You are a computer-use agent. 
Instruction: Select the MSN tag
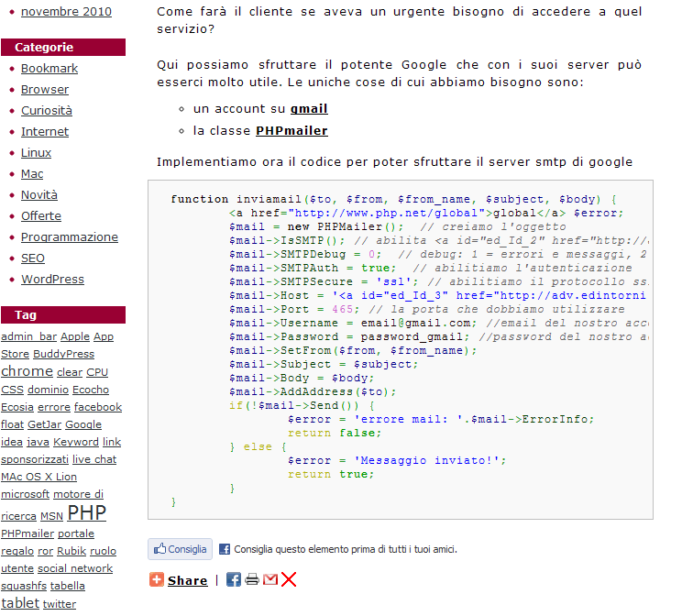pos(51,516)
